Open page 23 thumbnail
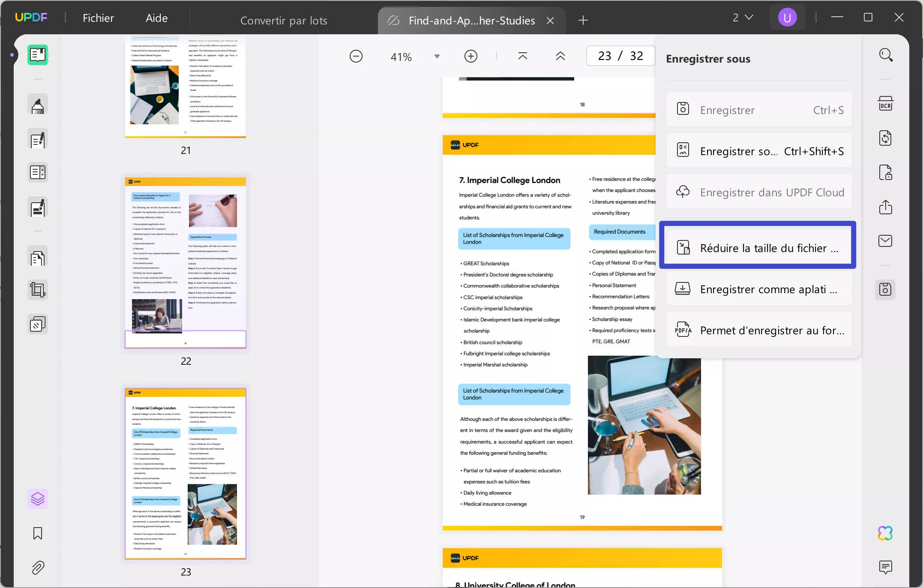The image size is (923, 588). [x=186, y=474]
